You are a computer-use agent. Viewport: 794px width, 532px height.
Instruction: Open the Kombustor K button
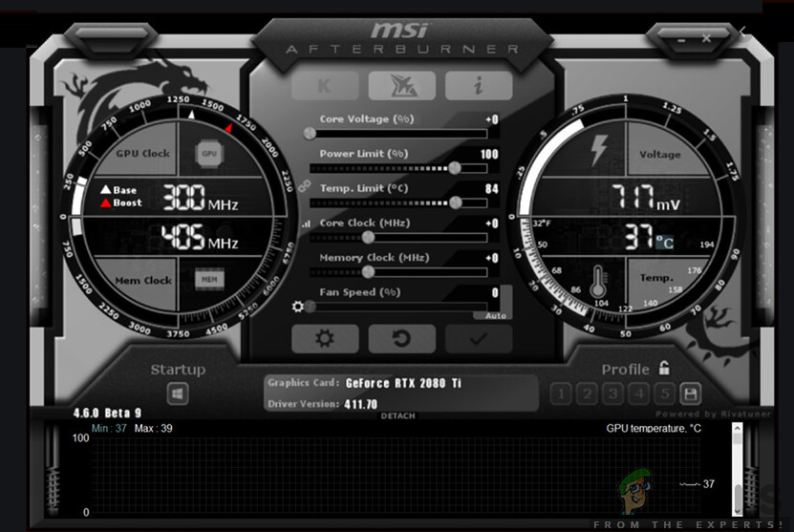[x=325, y=85]
